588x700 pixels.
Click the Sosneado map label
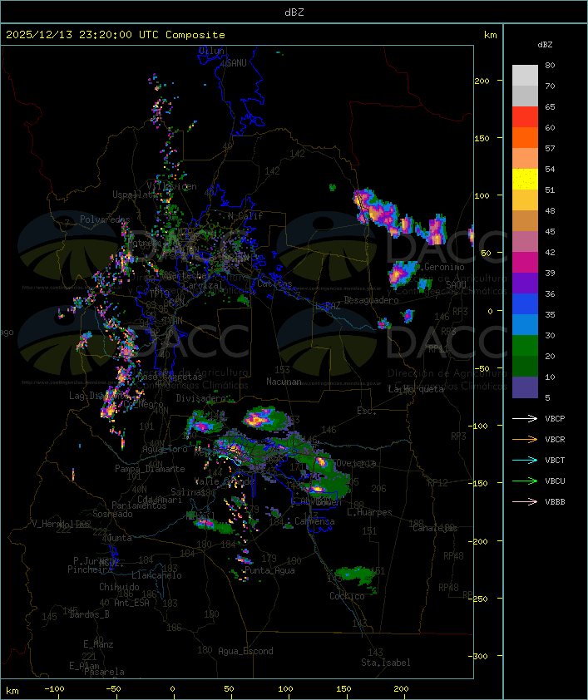[x=112, y=514]
